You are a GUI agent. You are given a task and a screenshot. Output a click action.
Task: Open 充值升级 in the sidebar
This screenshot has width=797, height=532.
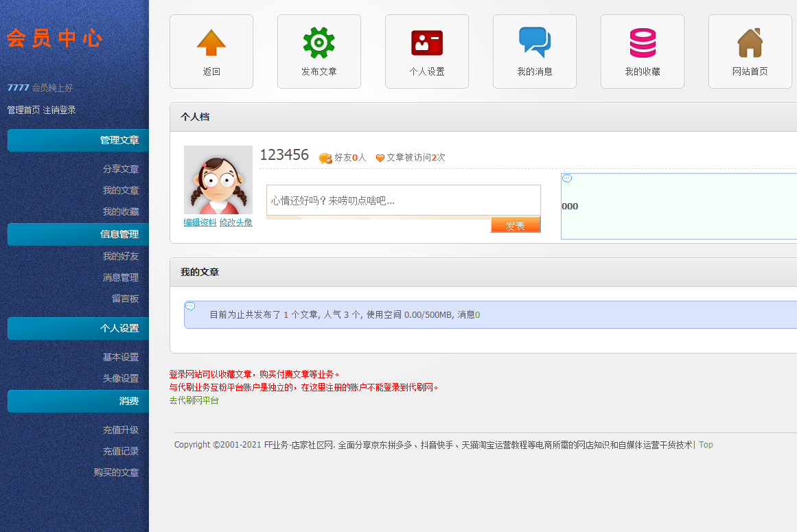(121, 430)
